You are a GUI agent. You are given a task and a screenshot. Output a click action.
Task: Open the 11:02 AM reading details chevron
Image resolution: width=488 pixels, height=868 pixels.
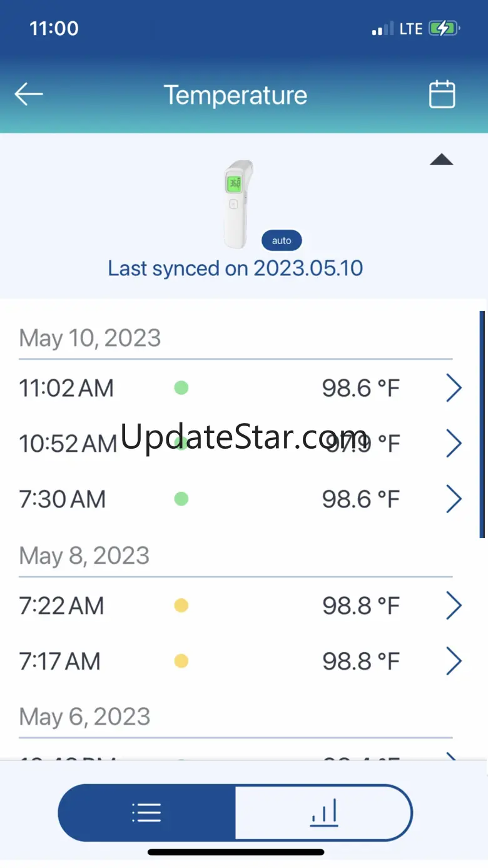coord(454,389)
